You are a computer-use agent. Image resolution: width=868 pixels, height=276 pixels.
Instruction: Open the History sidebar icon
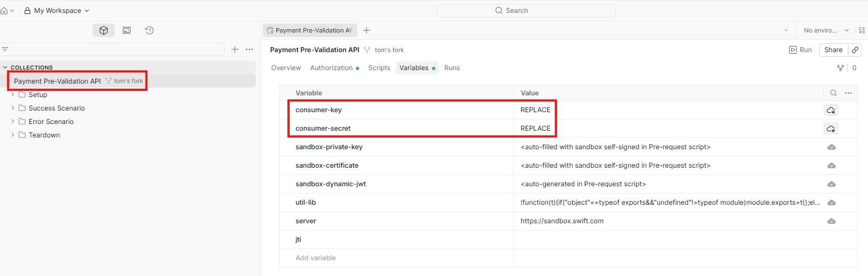coord(149,30)
